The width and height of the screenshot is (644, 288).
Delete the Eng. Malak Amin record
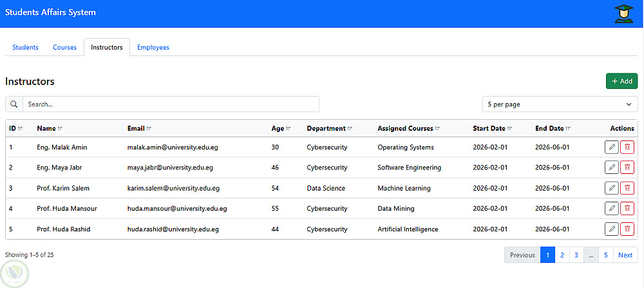point(627,147)
